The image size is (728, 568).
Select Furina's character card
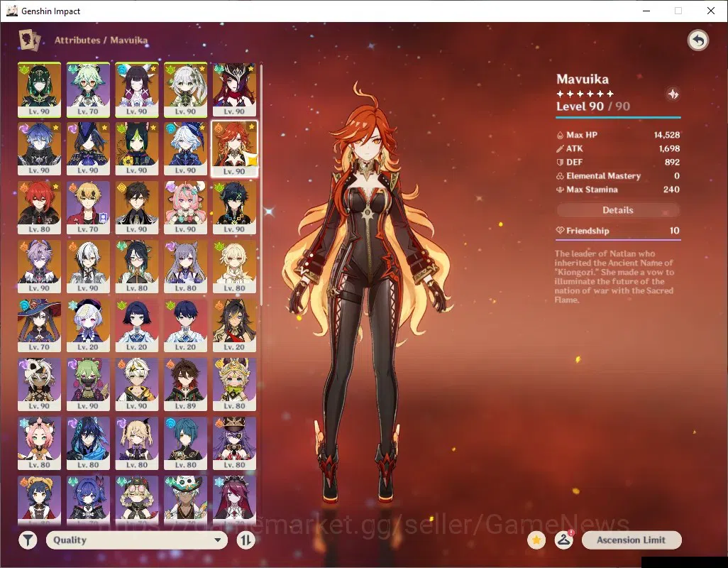click(186, 148)
